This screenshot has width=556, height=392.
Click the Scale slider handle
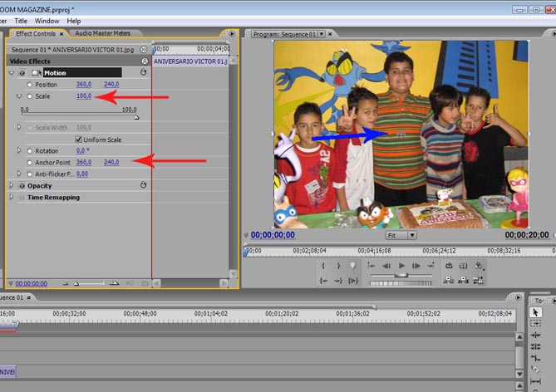click(x=136, y=117)
